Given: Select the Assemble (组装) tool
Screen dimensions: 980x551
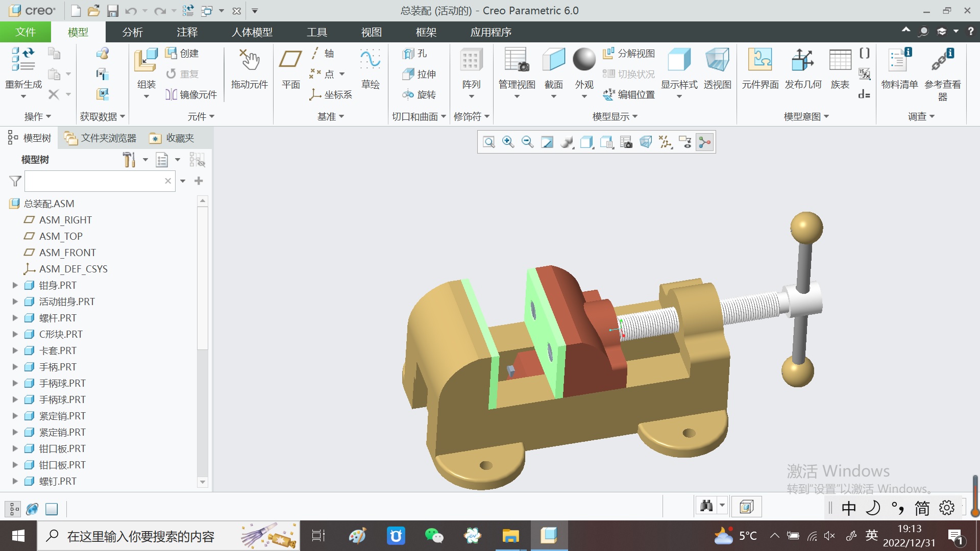Looking at the screenshot, I should 146,61.
